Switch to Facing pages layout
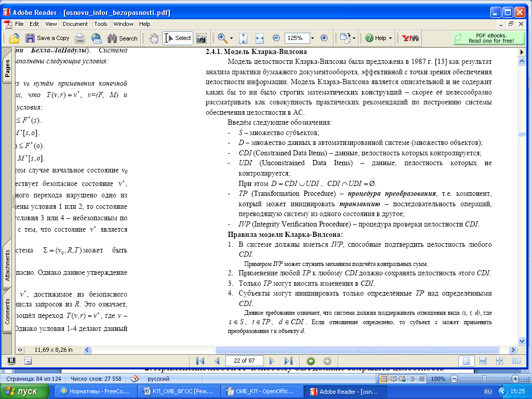This screenshot has height=399, width=532. pos(516,361)
